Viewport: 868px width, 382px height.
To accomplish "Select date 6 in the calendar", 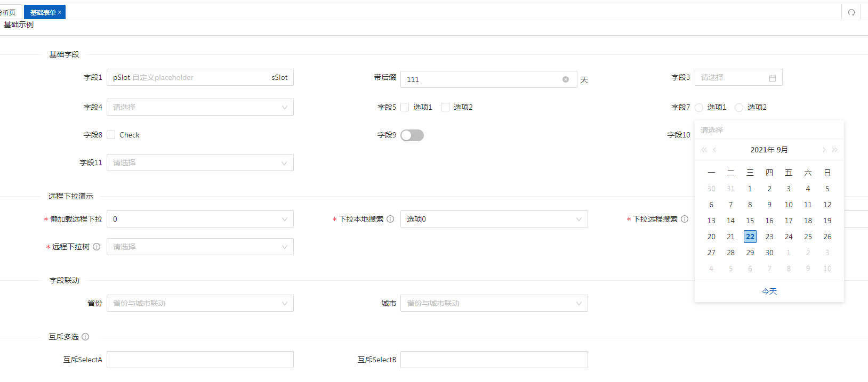I will [711, 205].
